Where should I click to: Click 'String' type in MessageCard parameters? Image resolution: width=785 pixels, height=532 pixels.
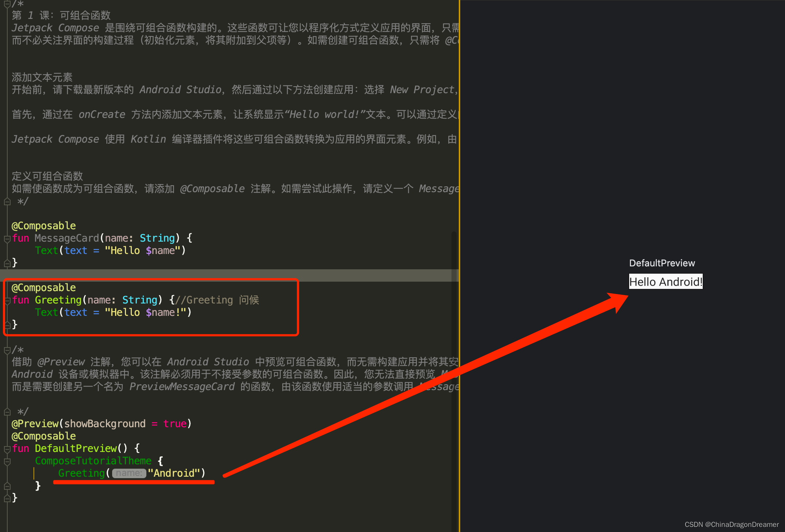pos(157,238)
